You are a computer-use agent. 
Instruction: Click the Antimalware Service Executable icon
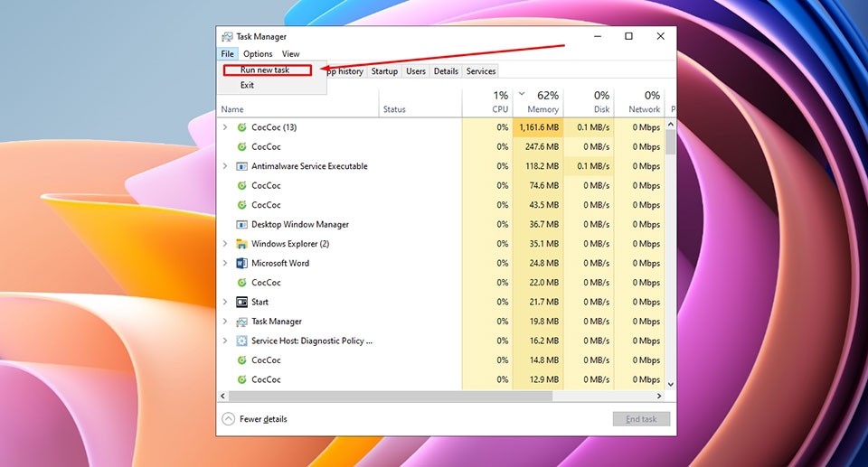pos(242,166)
